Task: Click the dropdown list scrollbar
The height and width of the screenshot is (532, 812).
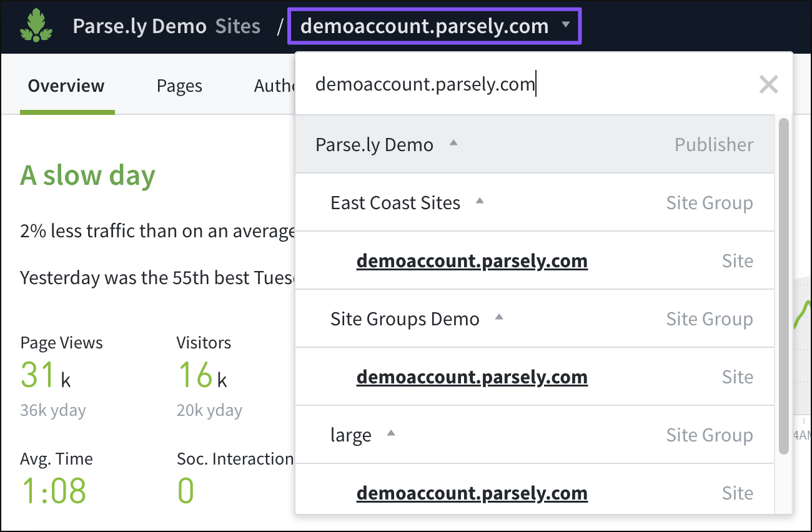Action: pos(784,286)
